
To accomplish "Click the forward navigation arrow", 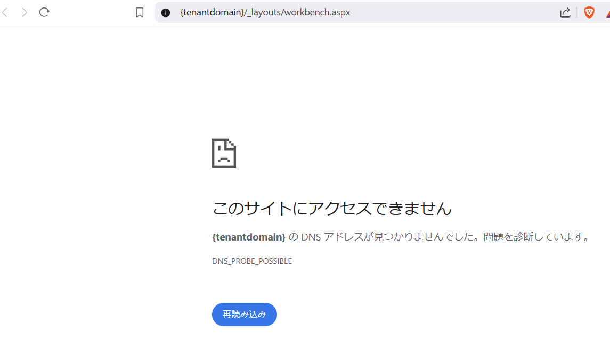I will pos(23,12).
